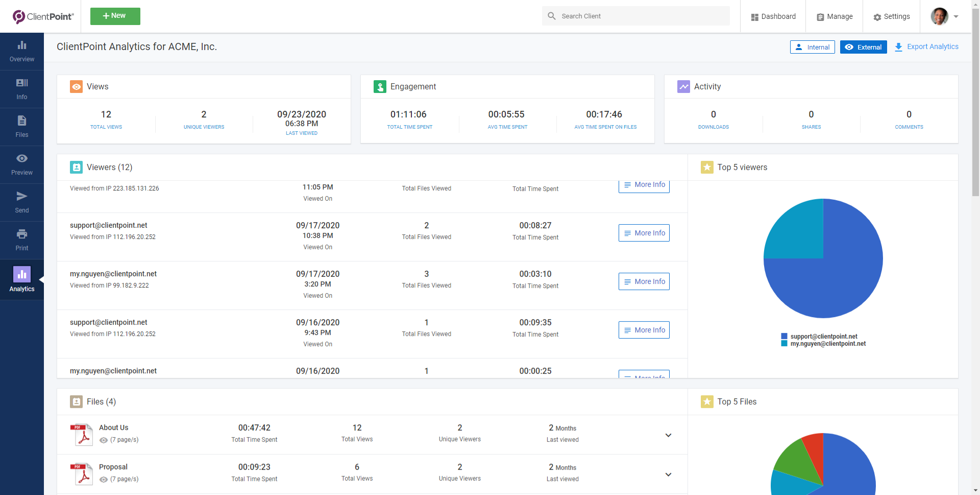Click the my.nguyen@clientpoint.net legend swatch

pyautogui.click(x=785, y=343)
